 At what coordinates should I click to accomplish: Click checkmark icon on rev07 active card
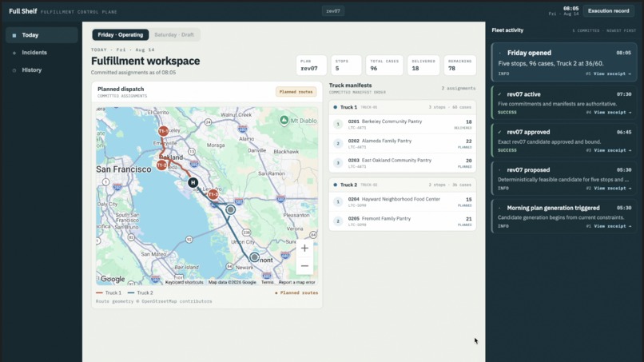tap(500, 94)
